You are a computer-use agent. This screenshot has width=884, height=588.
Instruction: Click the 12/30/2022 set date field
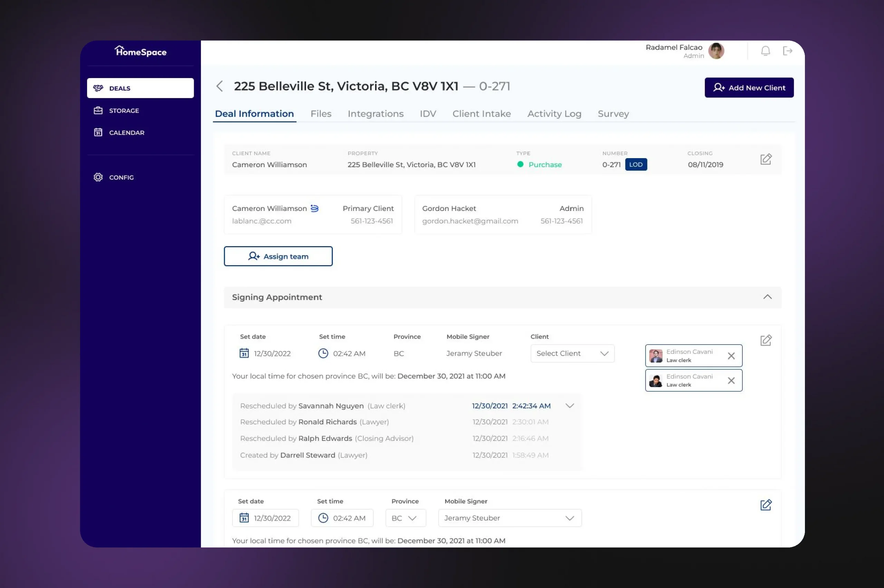(x=266, y=518)
